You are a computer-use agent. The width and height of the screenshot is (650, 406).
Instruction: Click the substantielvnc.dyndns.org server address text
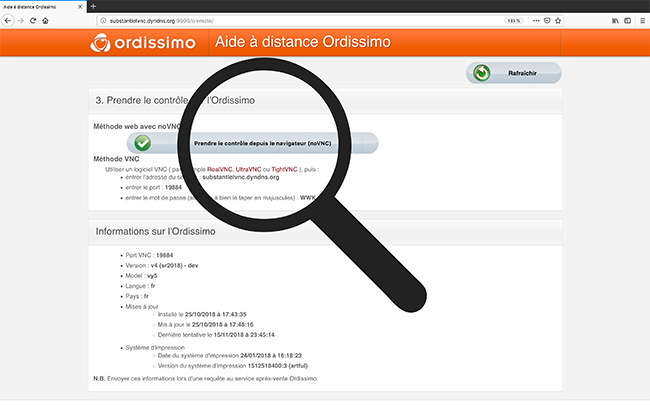241,177
